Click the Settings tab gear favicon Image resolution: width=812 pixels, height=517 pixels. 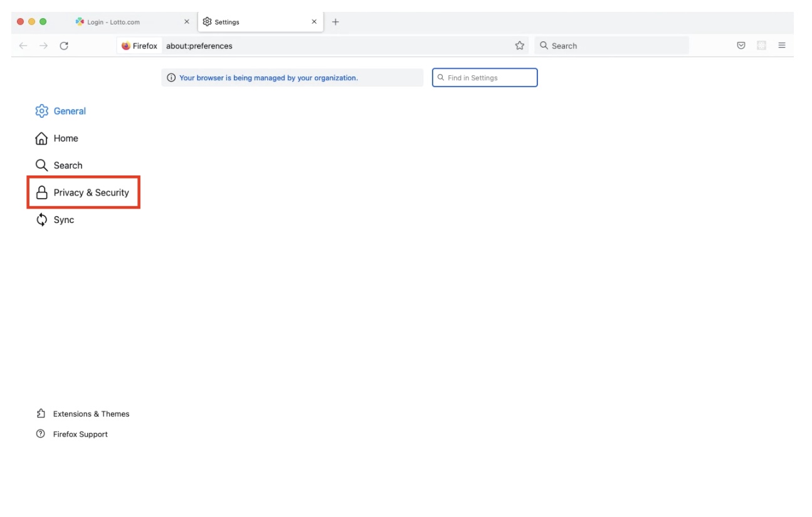coord(208,22)
